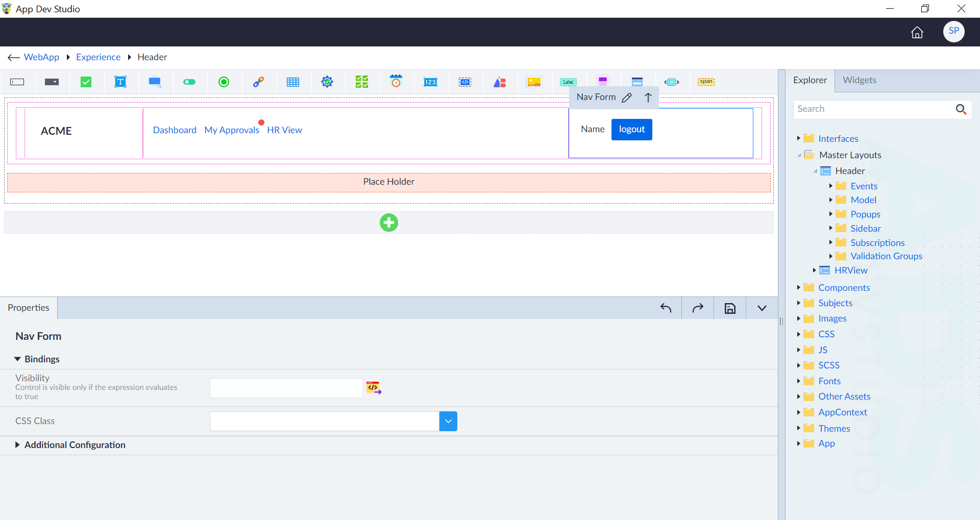Click the home icon in top bar
The width and height of the screenshot is (980, 520).
917,32
